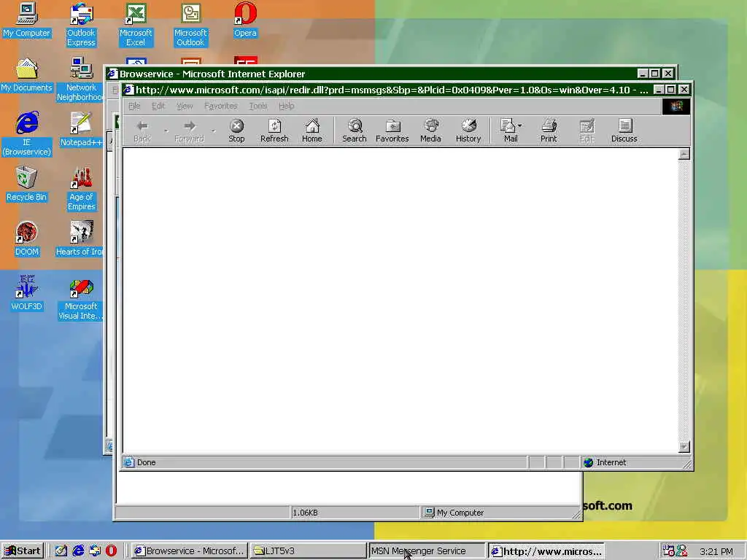The width and height of the screenshot is (747, 560).
Task: Open the Favorites toolbar button
Action: click(x=392, y=131)
